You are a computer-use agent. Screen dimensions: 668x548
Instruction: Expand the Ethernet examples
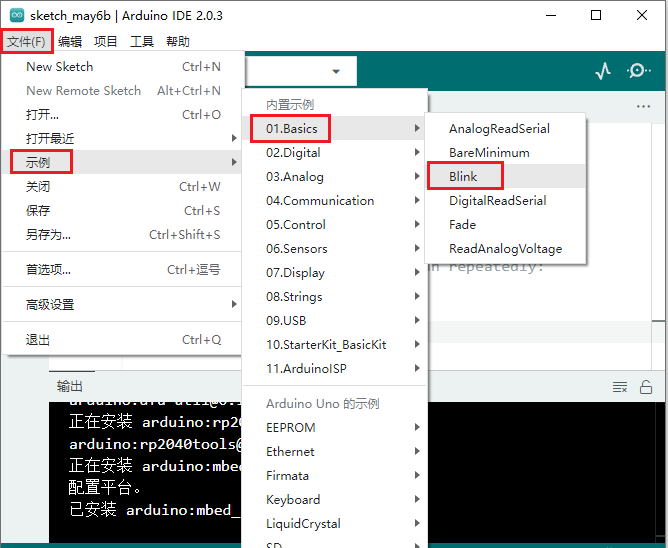(x=334, y=451)
